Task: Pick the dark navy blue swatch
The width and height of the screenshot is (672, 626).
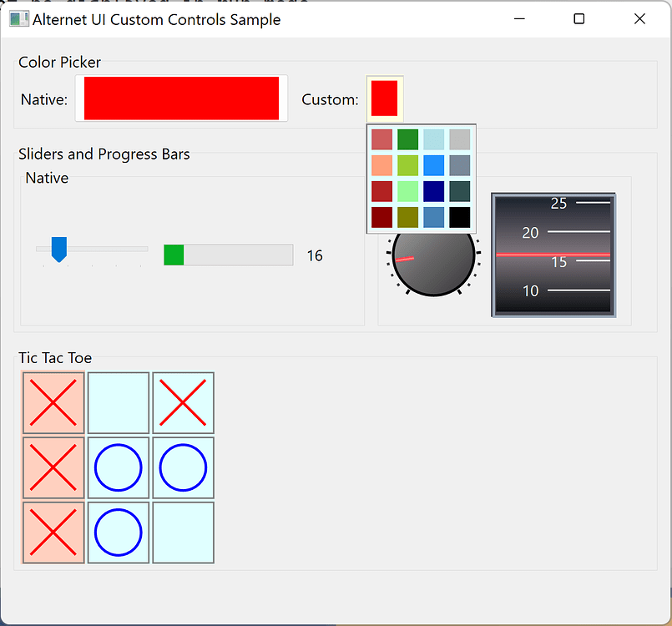Action: tap(434, 191)
